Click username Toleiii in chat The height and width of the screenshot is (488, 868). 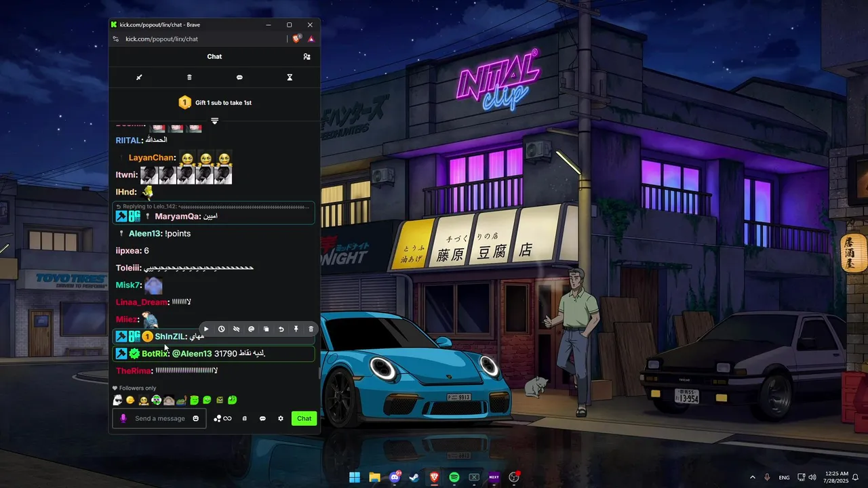pos(128,268)
